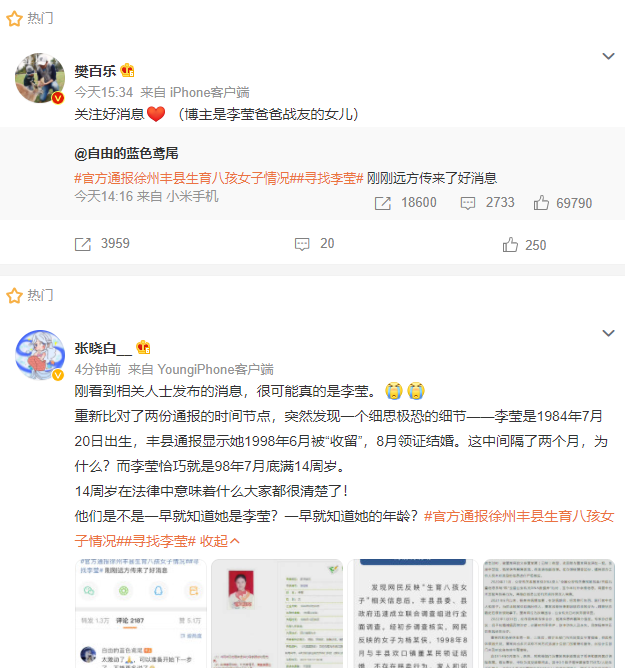Expand options chevron on 张晓白__'s post
The height and width of the screenshot is (668, 625).
(x=608, y=333)
